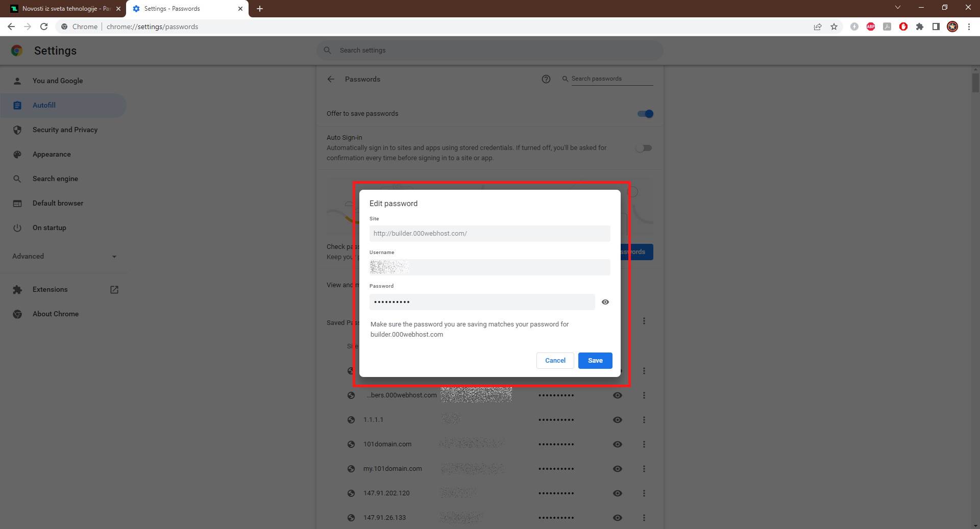Reveal the password for 1.1.1.1 entry
The image size is (980, 529).
click(x=617, y=419)
